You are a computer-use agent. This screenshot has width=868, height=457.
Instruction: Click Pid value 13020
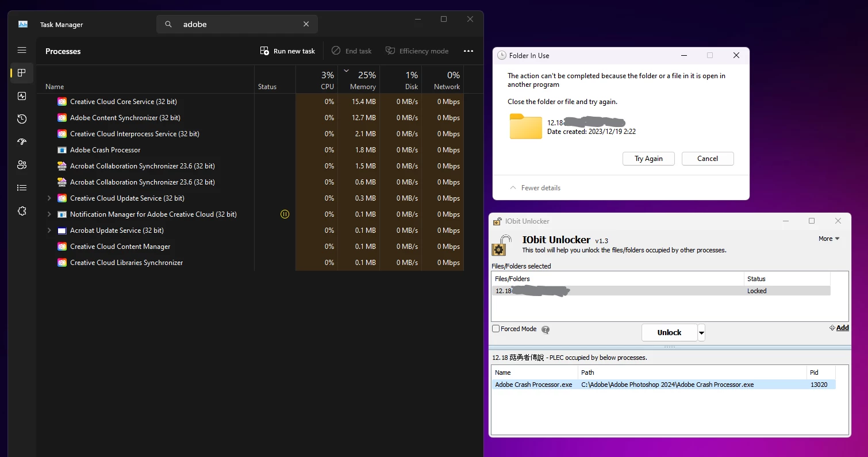coord(819,385)
